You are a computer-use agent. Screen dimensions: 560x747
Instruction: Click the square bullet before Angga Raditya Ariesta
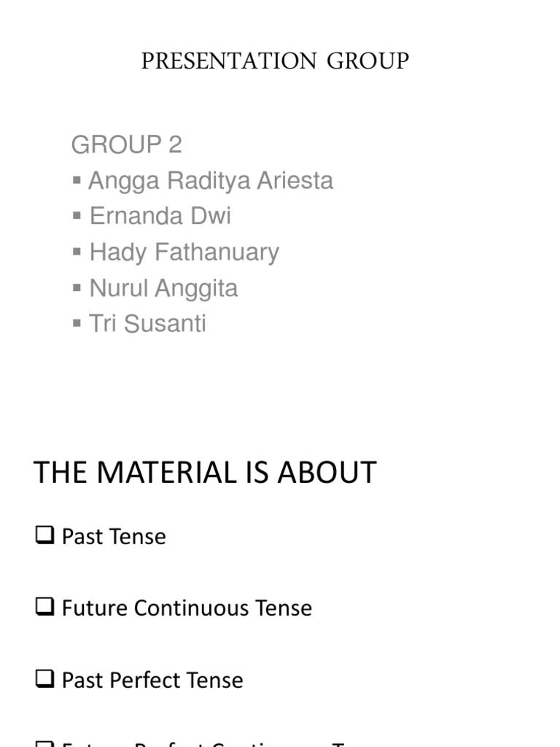77,179
